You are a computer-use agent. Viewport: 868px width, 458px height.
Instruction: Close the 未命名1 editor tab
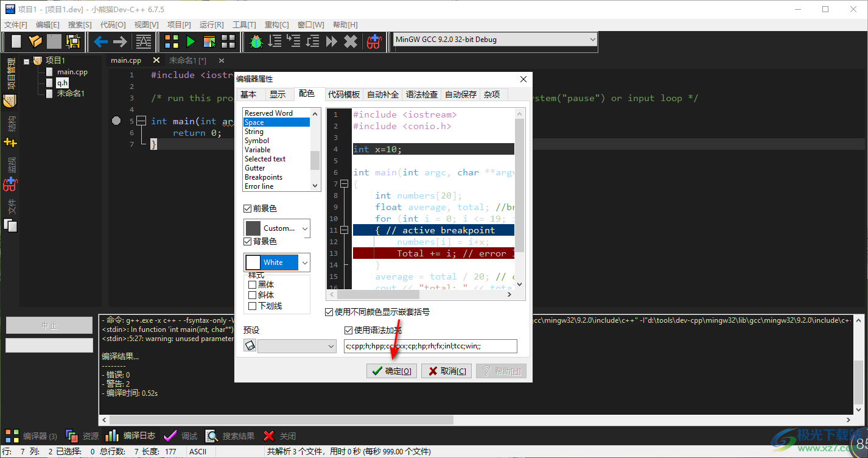click(x=222, y=60)
